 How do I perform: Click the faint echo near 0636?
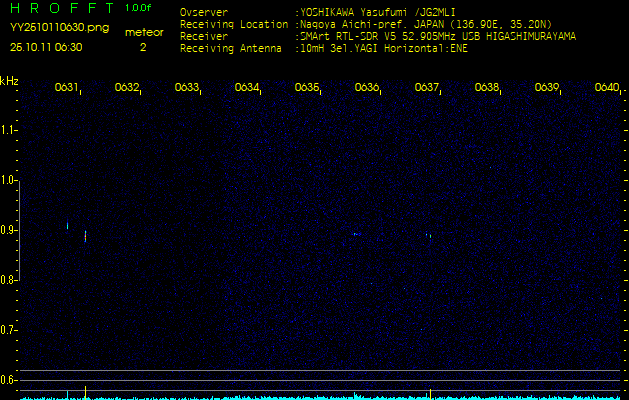(x=357, y=234)
